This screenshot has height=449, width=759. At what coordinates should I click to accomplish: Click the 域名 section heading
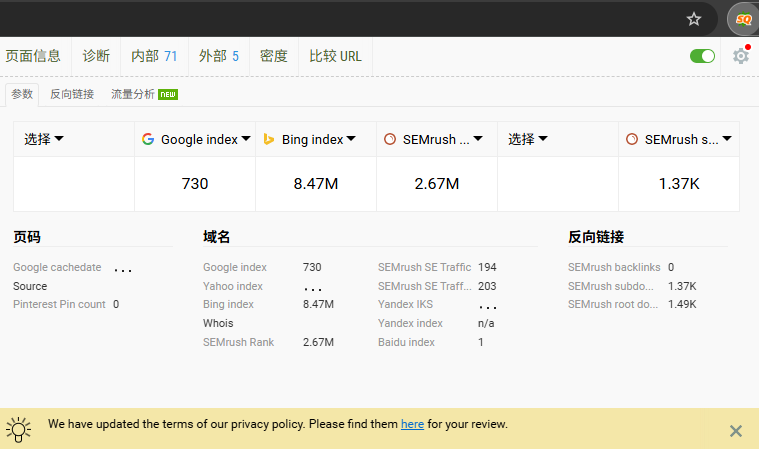point(216,237)
